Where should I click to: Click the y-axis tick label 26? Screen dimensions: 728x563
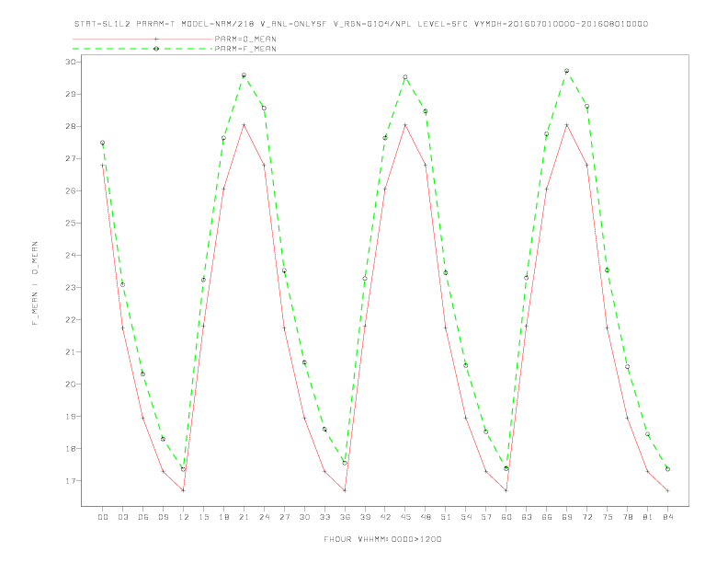click(x=70, y=191)
